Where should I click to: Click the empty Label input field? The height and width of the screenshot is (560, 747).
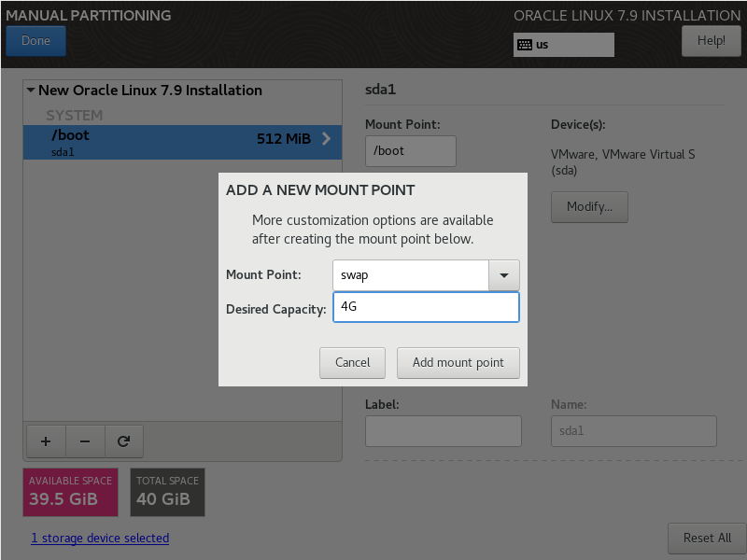[x=443, y=431]
